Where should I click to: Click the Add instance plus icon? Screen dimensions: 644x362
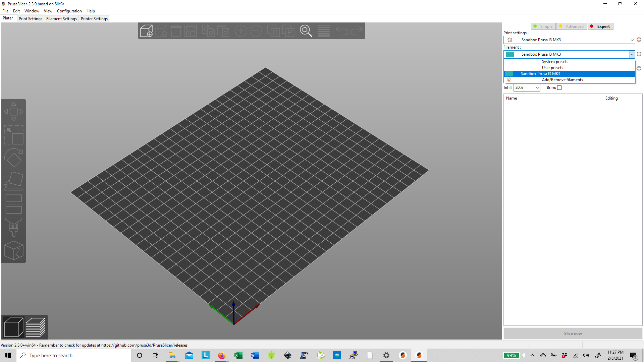click(241, 31)
